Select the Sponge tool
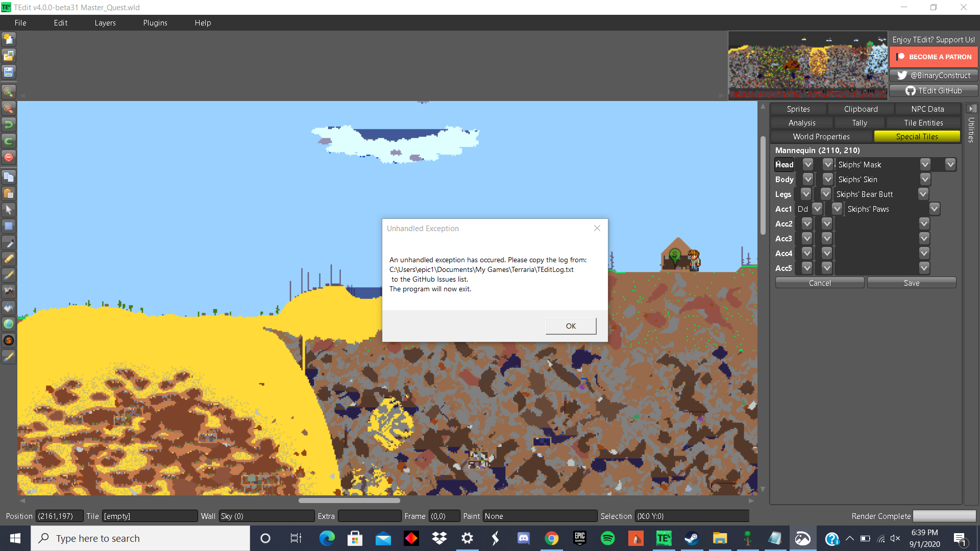This screenshot has width=980, height=551. [8, 340]
